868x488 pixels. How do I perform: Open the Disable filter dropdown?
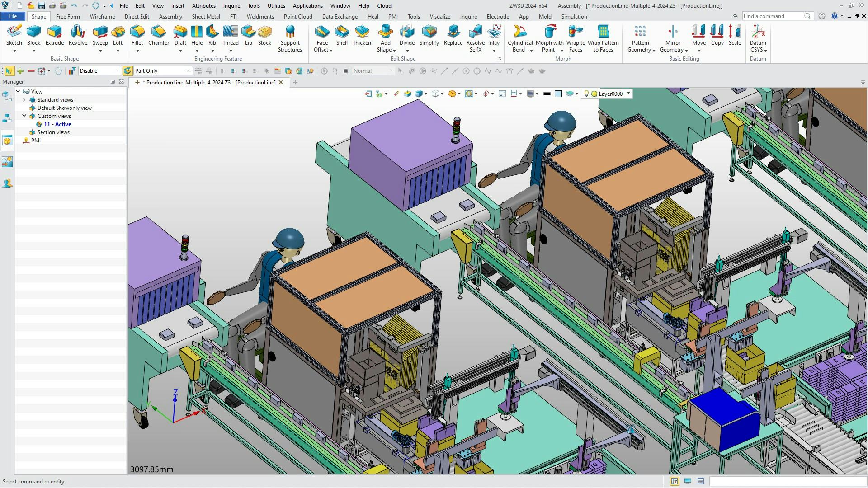coord(117,70)
